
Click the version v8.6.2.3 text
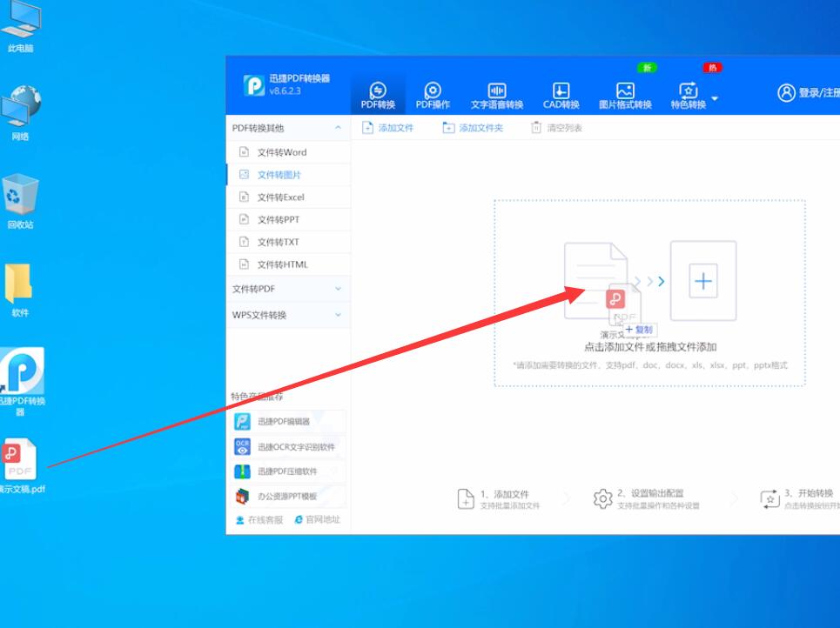(285, 90)
